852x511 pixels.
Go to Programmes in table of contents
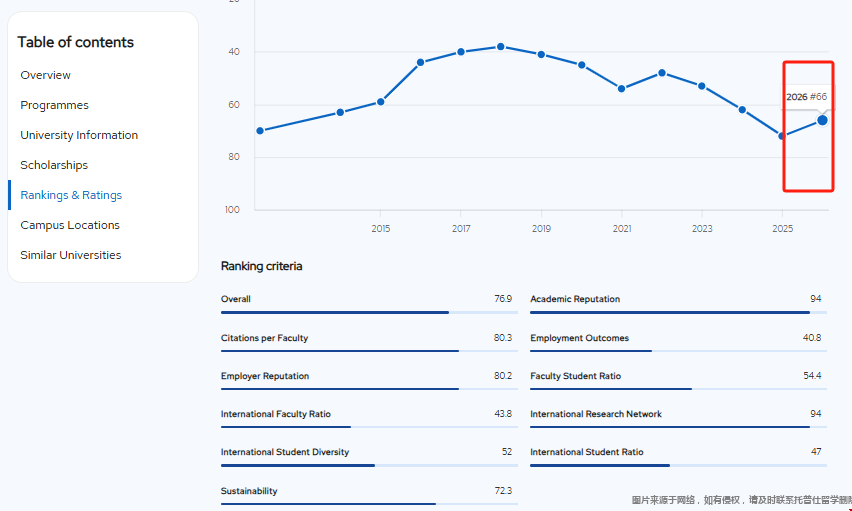pyautogui.click(x=54, y=105)
